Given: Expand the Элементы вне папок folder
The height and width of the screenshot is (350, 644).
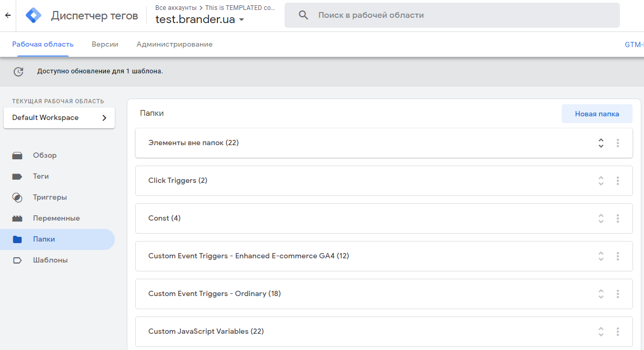Looking at the screenshot, I should click(601, 143).
